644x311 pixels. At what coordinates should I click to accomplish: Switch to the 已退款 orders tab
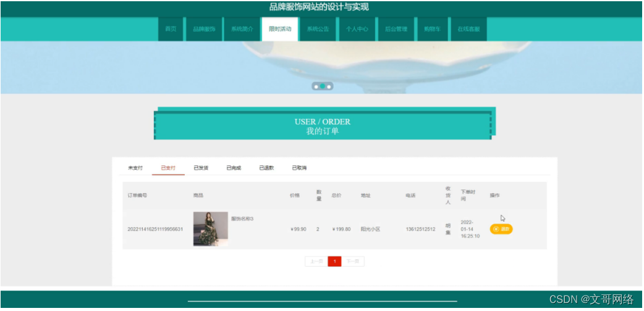[x=266, y=168]
